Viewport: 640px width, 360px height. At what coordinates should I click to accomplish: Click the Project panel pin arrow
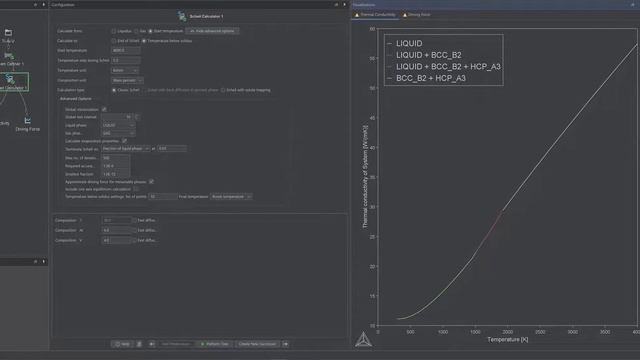(44, 4)
